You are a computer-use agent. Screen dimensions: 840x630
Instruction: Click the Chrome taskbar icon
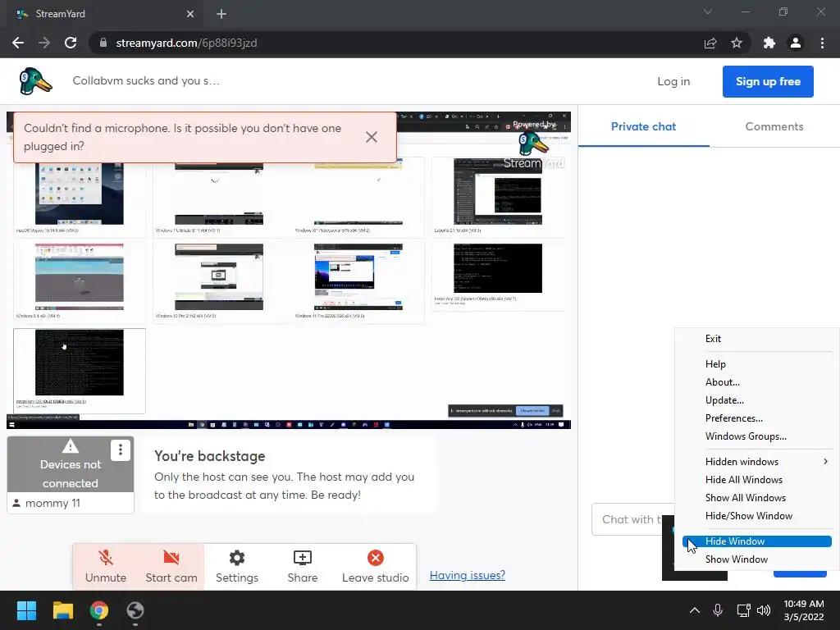(x=99, y=610)
